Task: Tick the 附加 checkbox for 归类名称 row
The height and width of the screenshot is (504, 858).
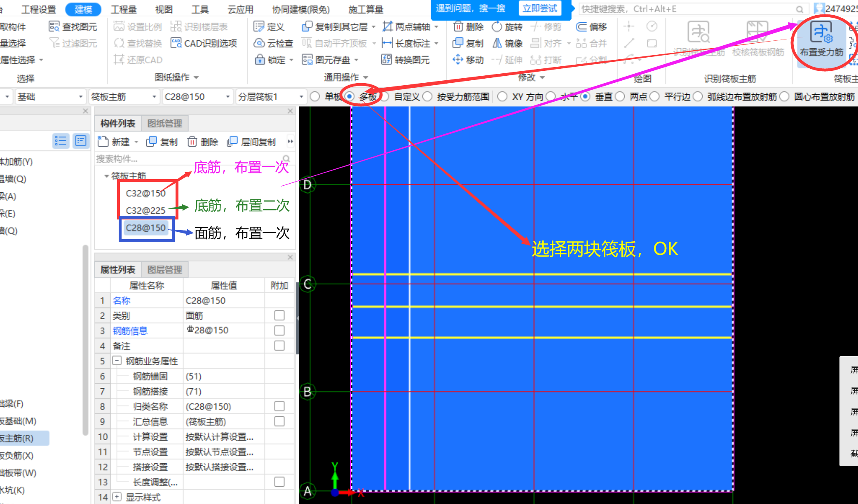Action: pyautogui.click(x=279, y=406)
